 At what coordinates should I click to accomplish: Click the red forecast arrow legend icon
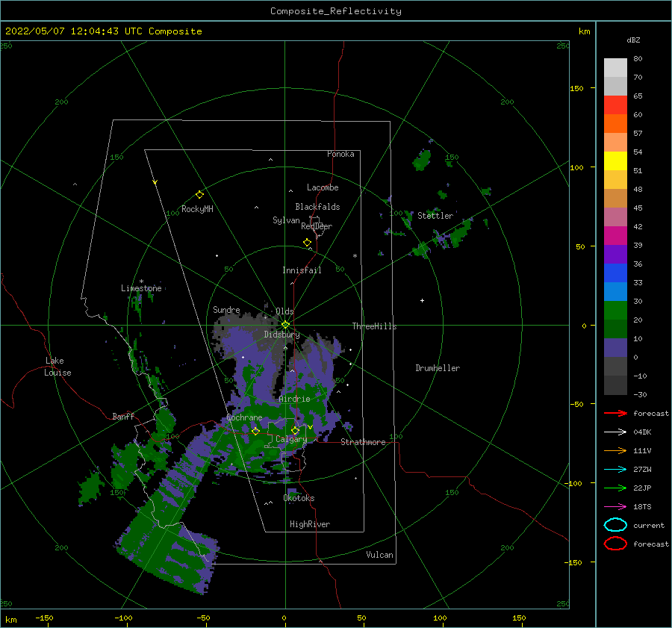point(615,413)
